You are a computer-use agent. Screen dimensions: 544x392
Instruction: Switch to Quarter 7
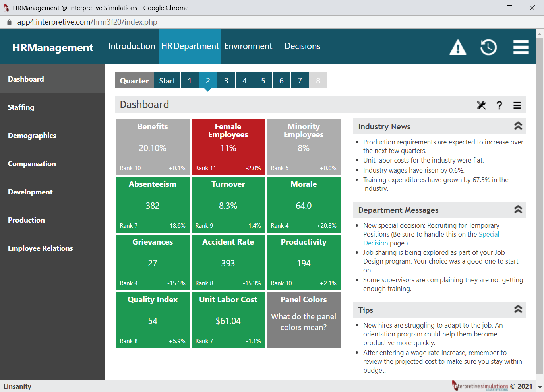pyautogui.click(x=300, y=80)
